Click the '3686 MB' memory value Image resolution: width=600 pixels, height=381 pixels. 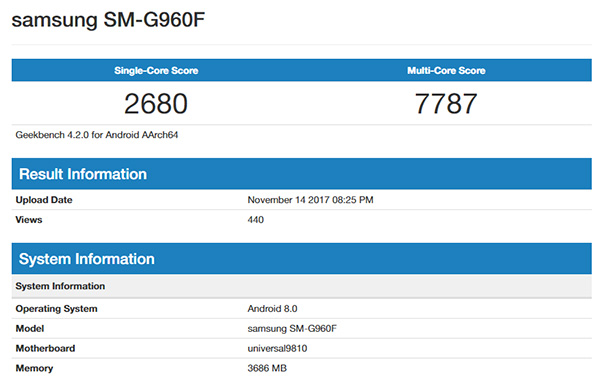coord(267,368)
